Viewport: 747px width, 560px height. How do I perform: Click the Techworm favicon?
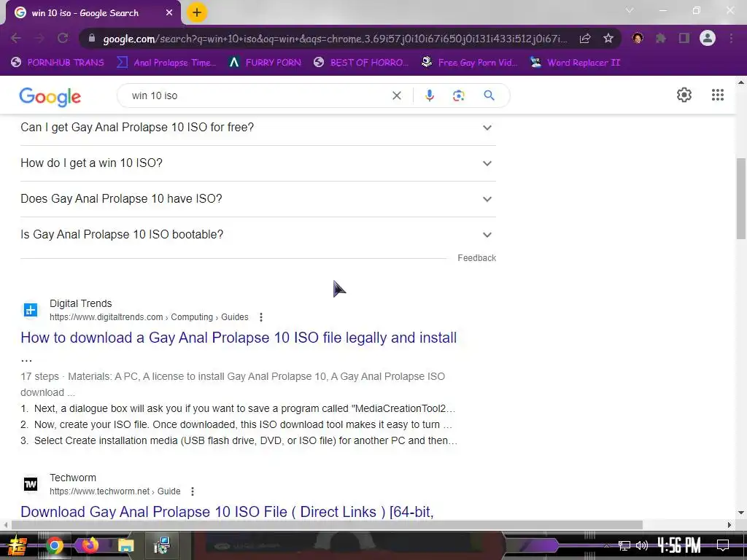click(31, 484)
